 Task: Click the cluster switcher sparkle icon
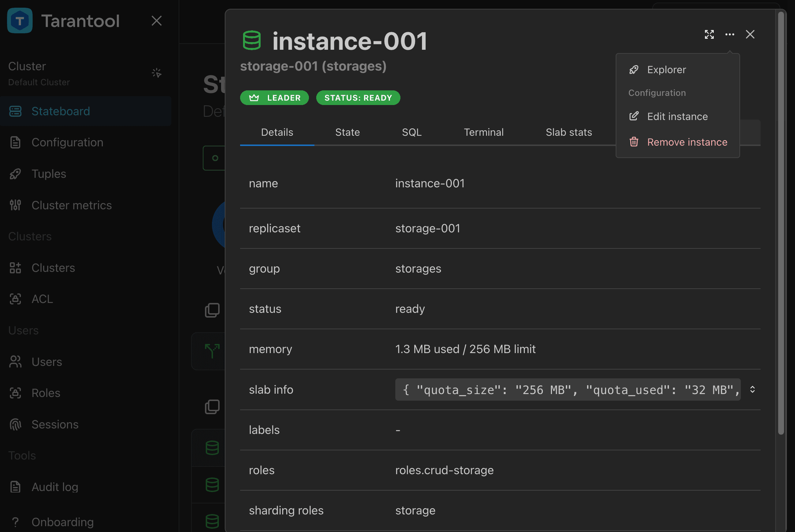157,73
